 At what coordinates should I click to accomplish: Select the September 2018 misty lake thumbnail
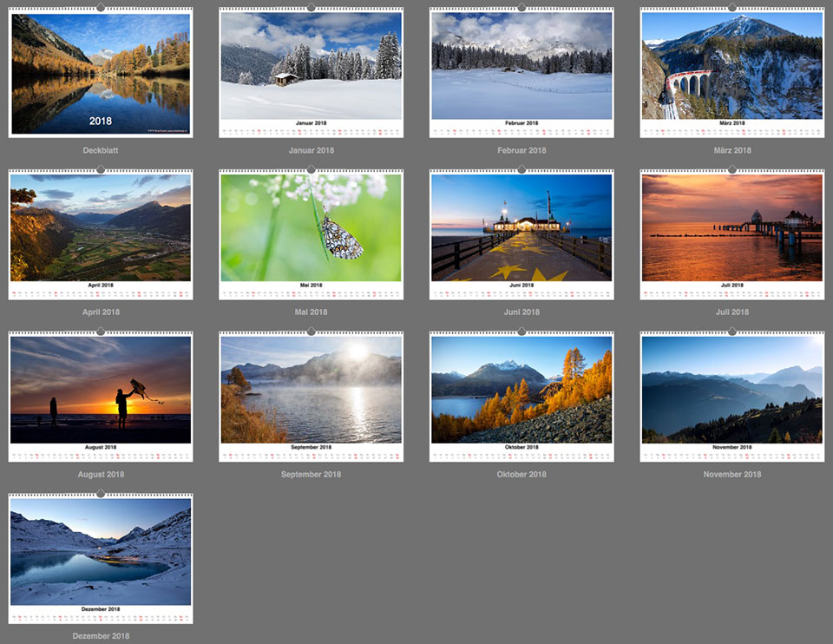[311, 392]
